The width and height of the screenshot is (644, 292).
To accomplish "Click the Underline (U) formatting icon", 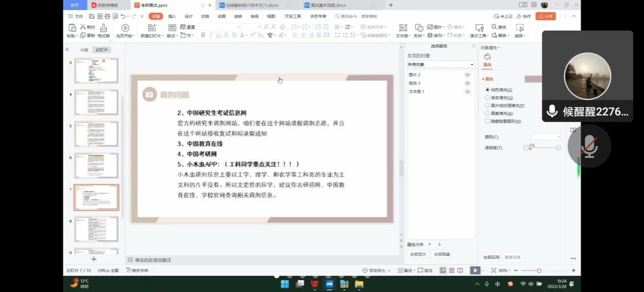I will point(219,35).
